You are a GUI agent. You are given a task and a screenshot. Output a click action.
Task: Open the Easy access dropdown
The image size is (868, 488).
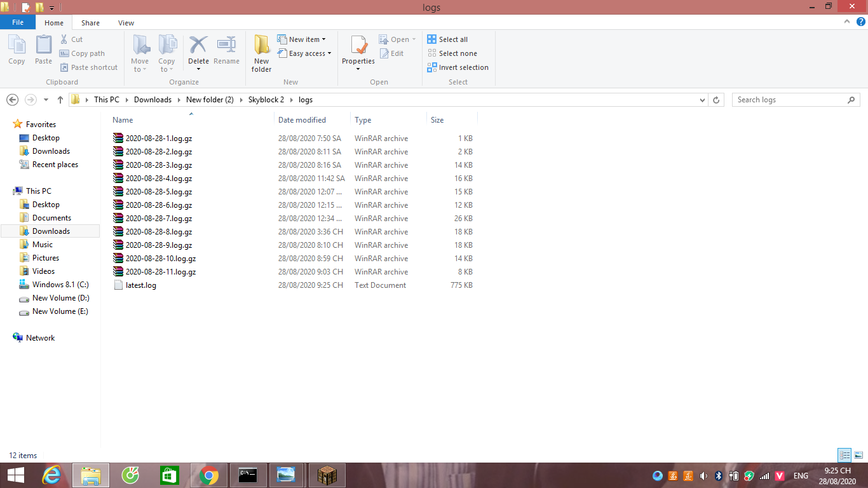click(304, 53)
